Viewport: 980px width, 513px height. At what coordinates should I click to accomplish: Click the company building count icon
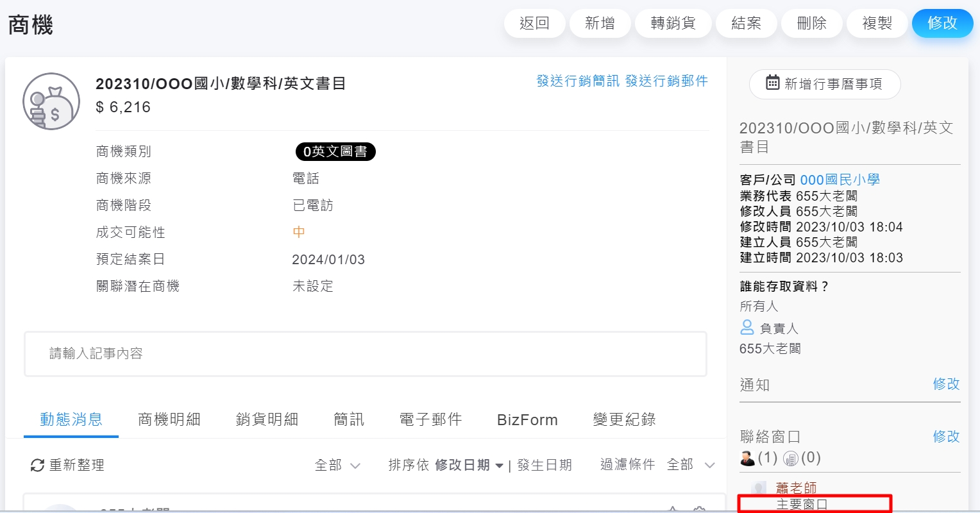[791, 458]
